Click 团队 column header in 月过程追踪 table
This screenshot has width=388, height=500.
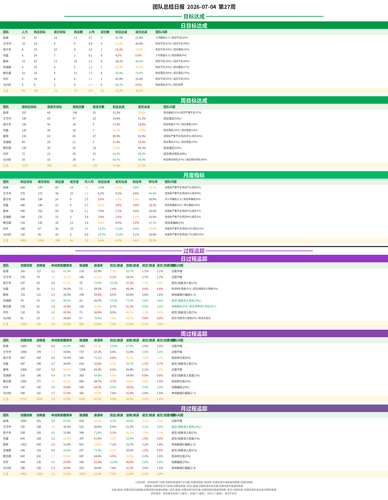click(x=6, y=415)
